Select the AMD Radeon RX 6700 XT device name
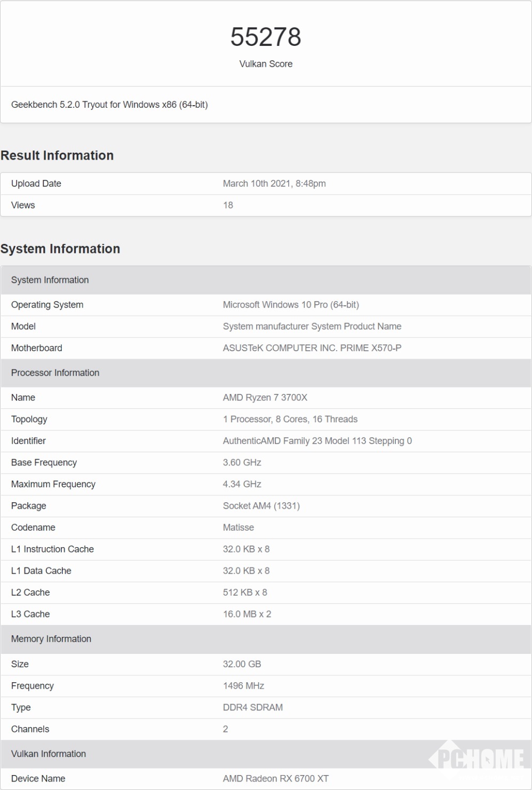Viewport: 532px width, 790px height. click(x=276, y=778)
